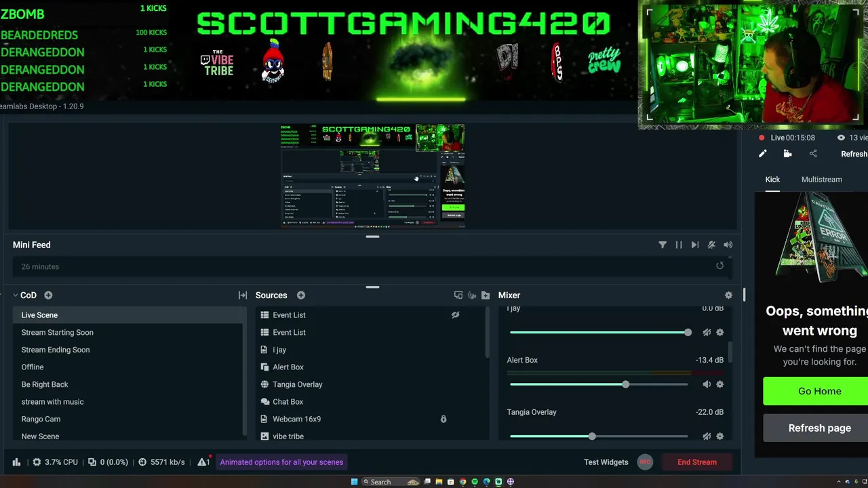The height and width of the screenshot is (488, 868).
Task: Click Animated options for all your scenes
Action: [281, 462]
